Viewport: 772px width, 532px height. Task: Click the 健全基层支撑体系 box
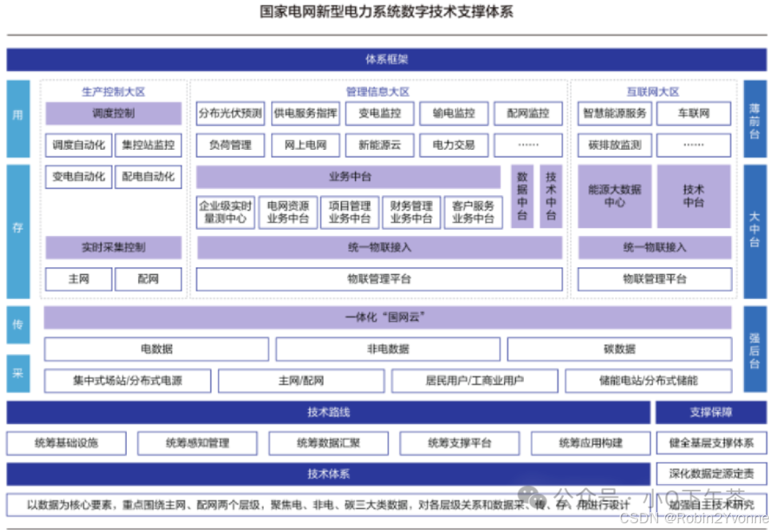coord(711,443)
